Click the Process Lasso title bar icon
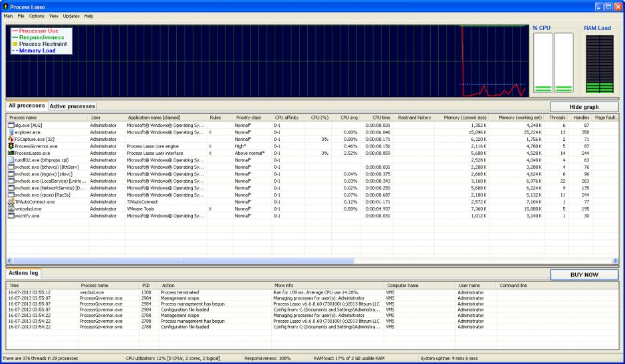625x364 pixels. tap(5, 7)
